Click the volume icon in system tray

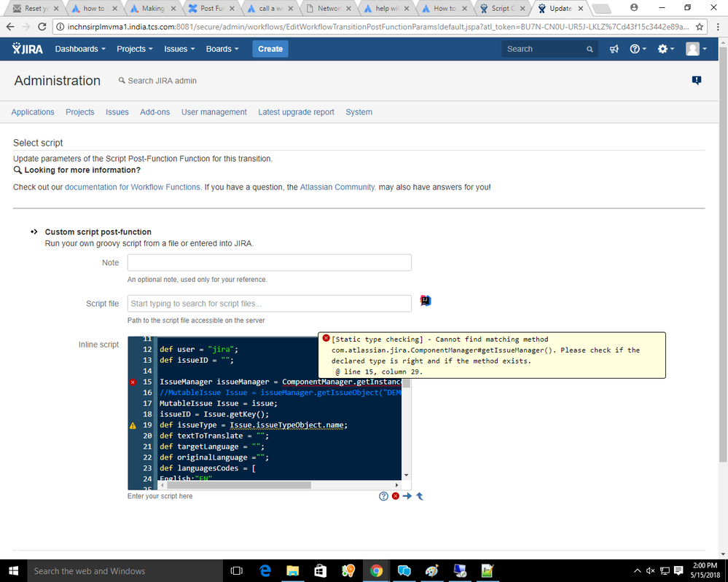point(651,571)
